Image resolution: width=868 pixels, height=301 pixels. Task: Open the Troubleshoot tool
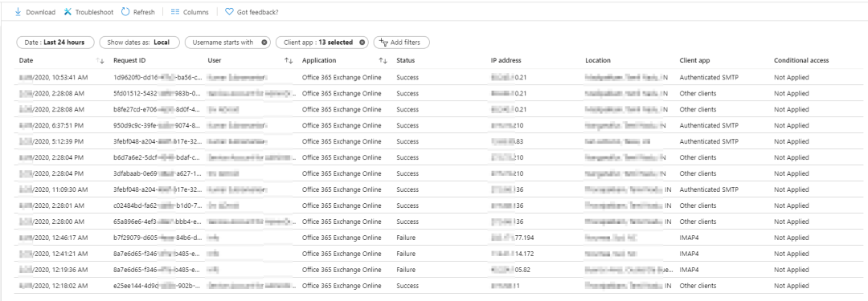coord(88,11)
